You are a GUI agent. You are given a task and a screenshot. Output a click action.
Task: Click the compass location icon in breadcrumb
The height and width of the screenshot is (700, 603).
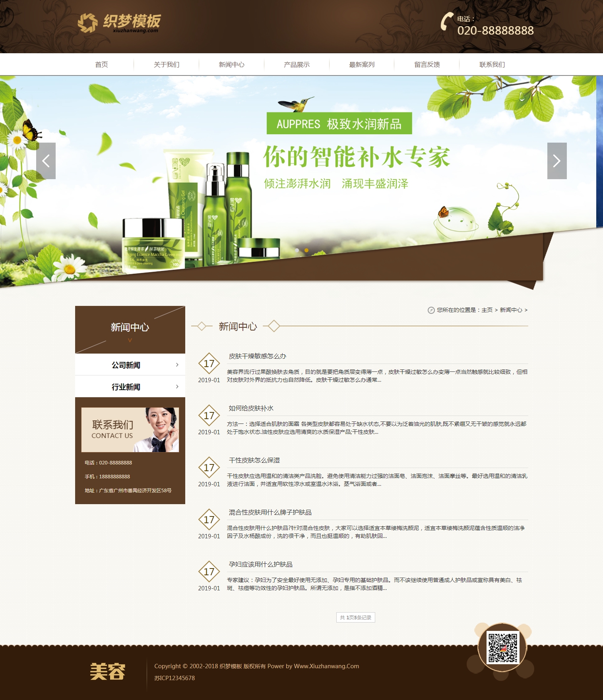(x=431, y=310)
